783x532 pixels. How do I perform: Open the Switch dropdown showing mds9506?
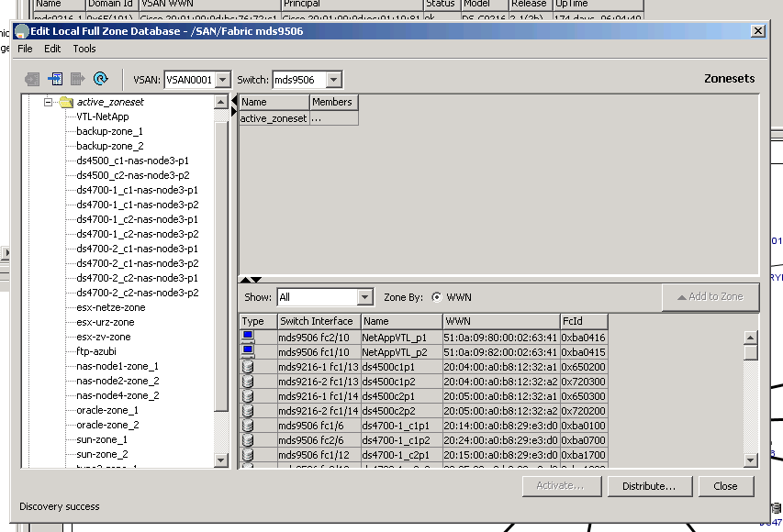click(x=333, y=80)
